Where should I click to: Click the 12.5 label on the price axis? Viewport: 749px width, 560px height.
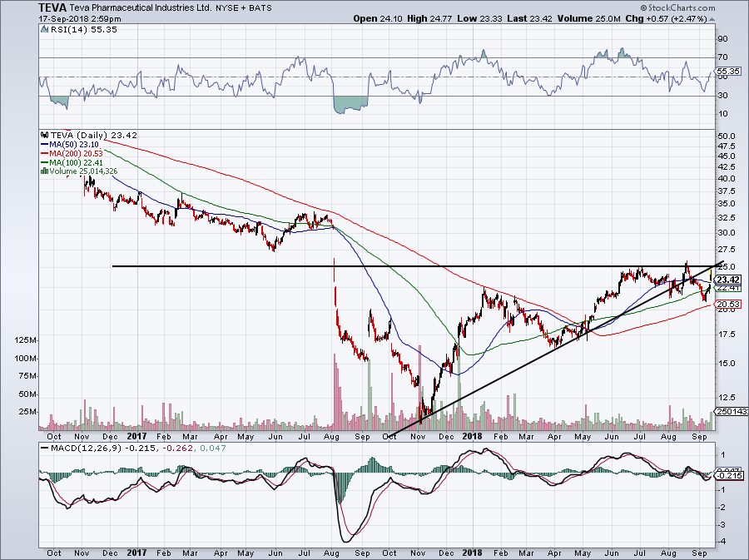[x=726, y=397]
